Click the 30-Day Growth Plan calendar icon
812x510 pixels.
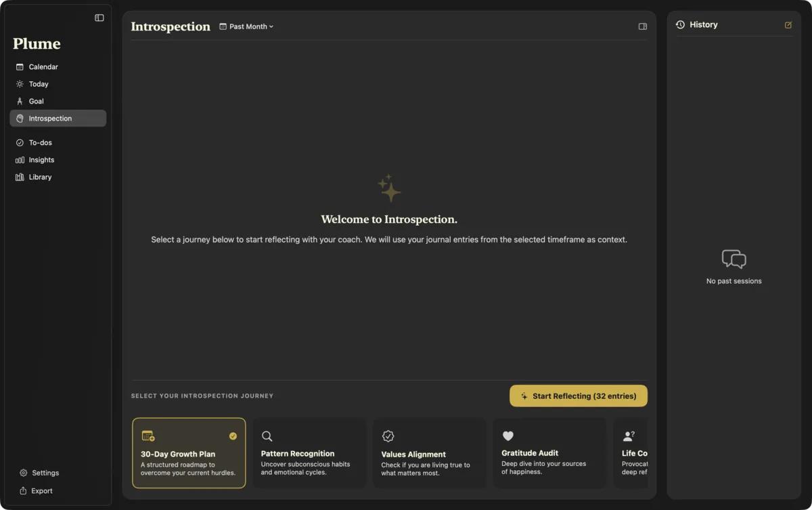coord(148,436)
